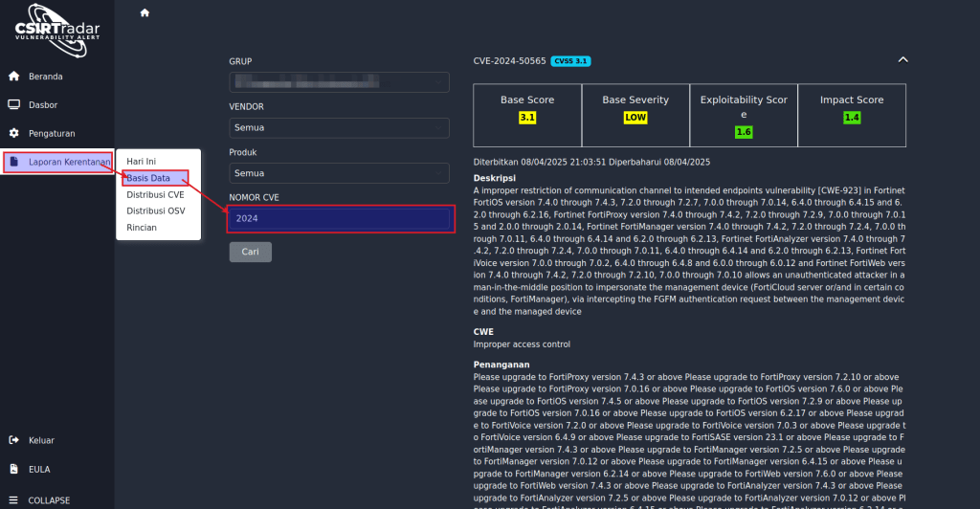This screenshot has height=509, width=980.
Task: Choose Rincian from submenu
Action: click(142, 228)
